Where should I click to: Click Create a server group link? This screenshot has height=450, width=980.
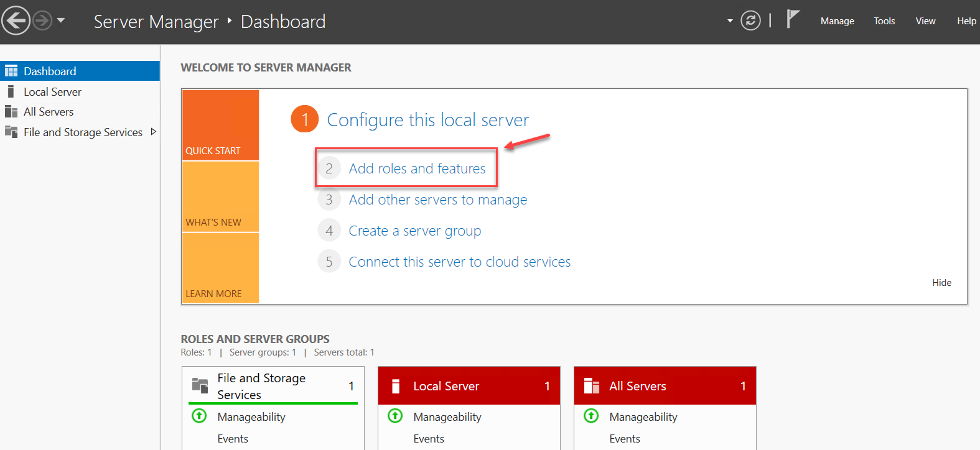coord(415,231)
